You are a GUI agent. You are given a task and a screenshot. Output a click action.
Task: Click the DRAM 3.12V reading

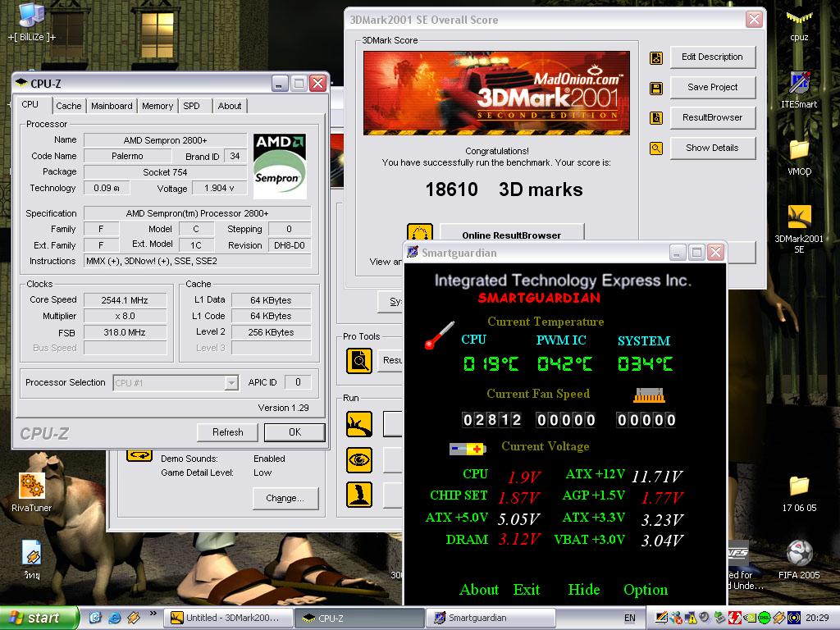pos(518,539)
